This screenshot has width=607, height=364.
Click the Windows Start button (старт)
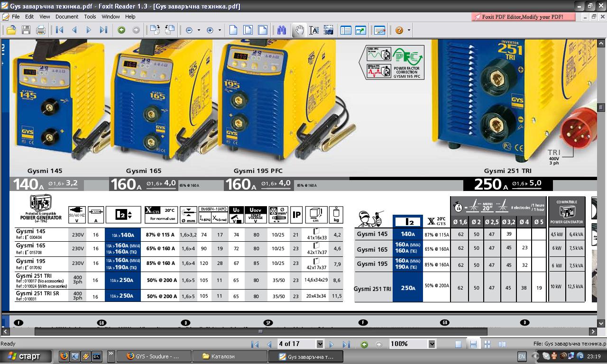27,356
